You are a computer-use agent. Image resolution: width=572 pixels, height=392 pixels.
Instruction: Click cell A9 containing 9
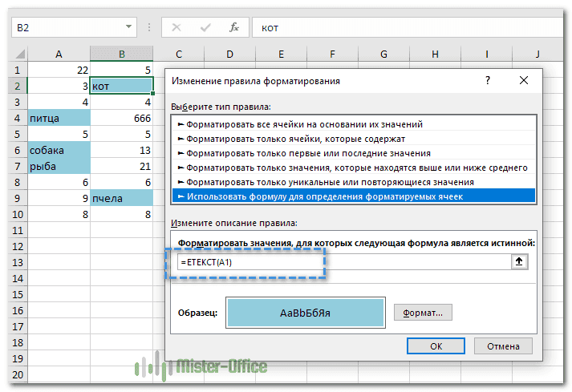click(59, 198)
